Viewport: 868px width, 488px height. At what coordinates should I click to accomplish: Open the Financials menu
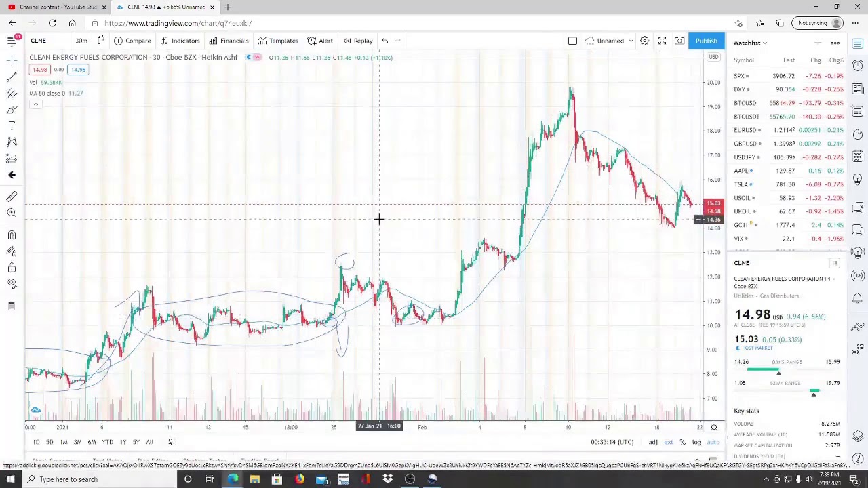tap(229, 41)
